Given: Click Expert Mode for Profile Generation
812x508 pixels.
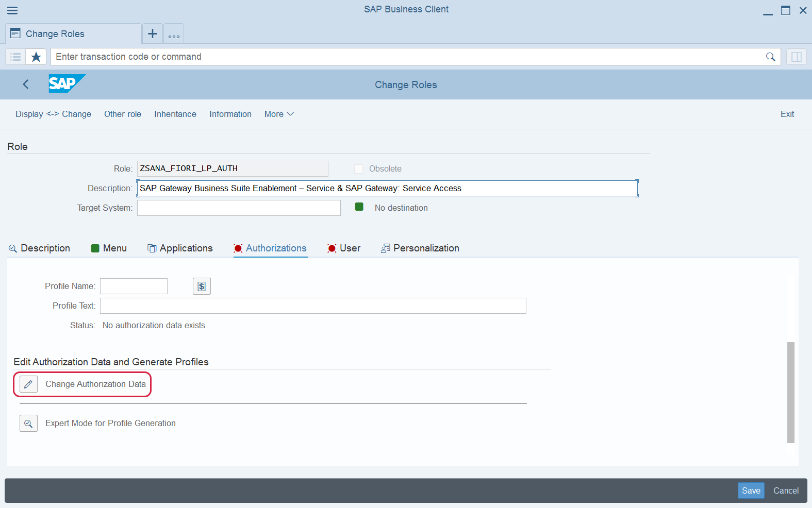Looking at the screenshot, I should [x=110, y=424].
